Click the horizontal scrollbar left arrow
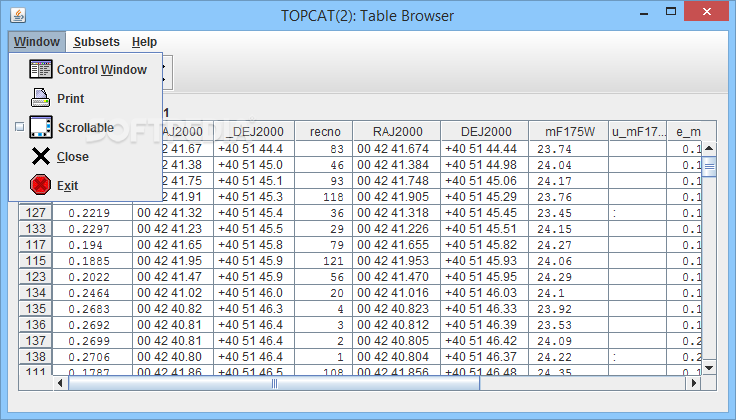Screen dimensions: 736x420 [x=60, y=383]
